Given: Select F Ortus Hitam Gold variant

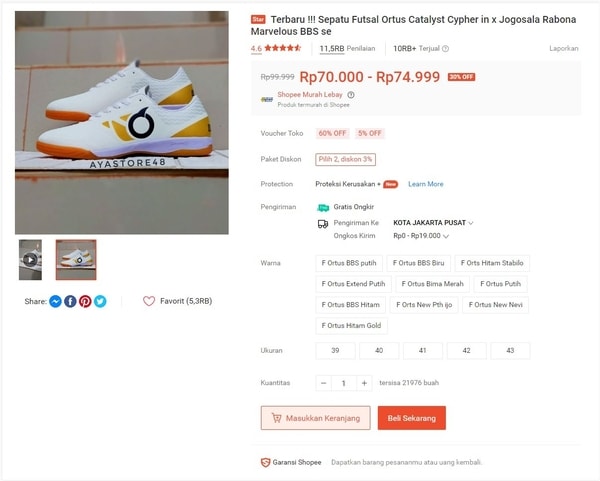Looking at the screenshot, I should tap(351, 326).
